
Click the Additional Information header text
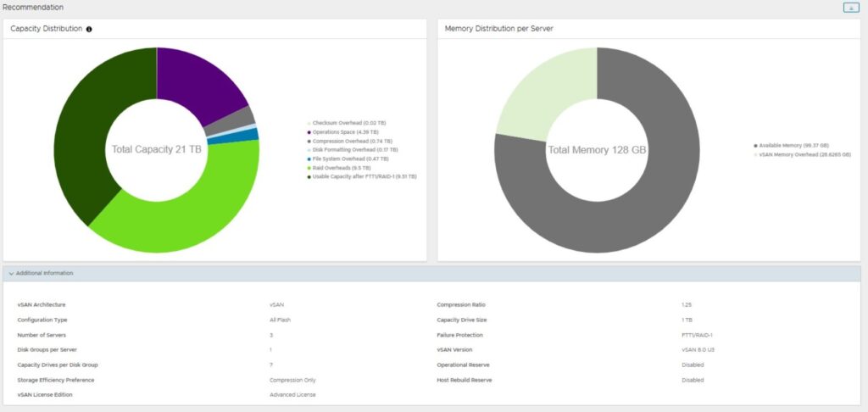point(44,273)
